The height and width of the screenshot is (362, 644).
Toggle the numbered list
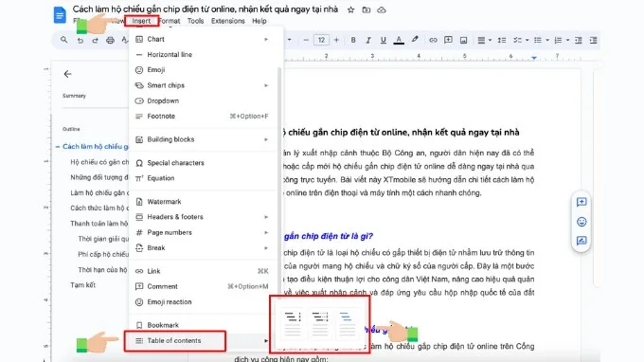pyautogui.click(x=558, y=40)
